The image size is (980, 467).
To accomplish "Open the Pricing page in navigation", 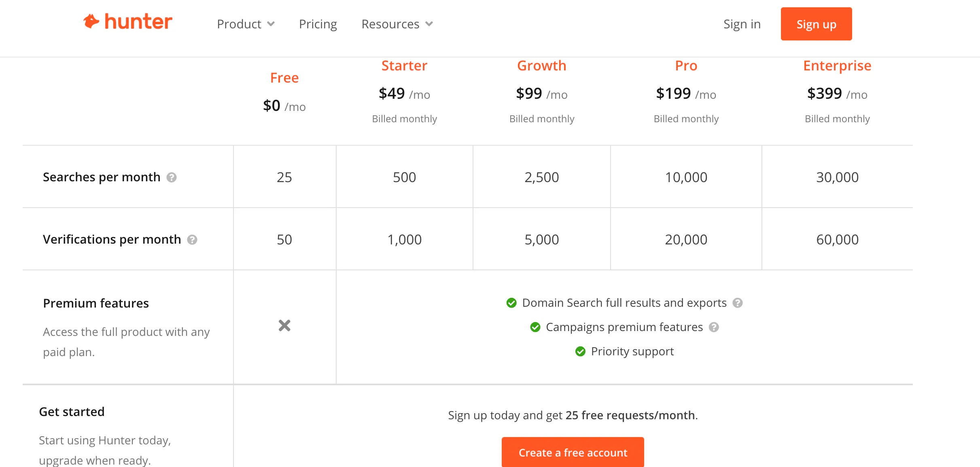I will click(x=318, y=24).
